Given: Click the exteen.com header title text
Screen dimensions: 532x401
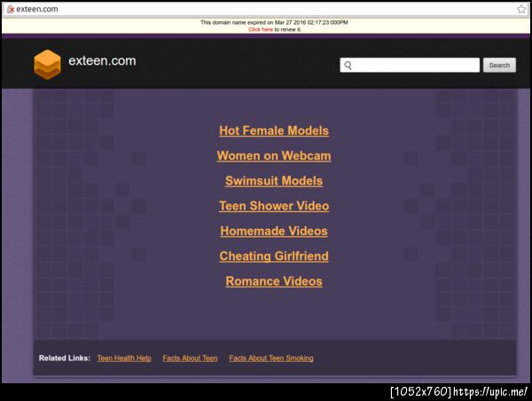Looking at the screenshot, I should (x=102, y=61).
